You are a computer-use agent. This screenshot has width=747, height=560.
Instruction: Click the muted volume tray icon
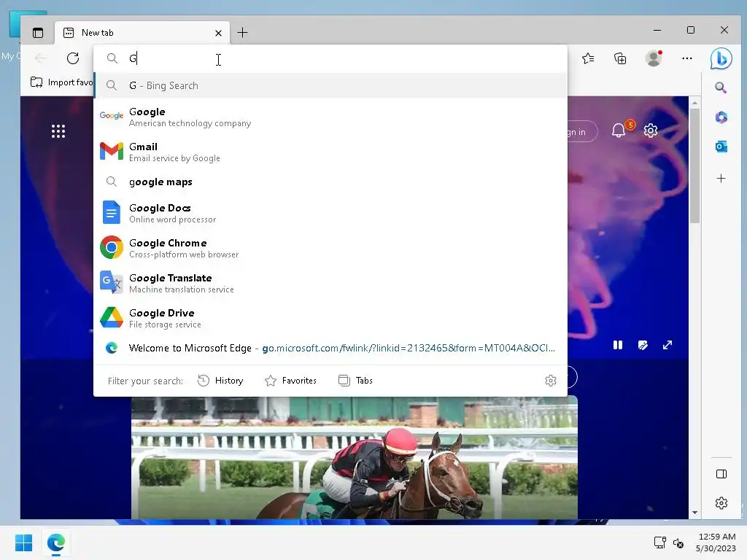678,542
